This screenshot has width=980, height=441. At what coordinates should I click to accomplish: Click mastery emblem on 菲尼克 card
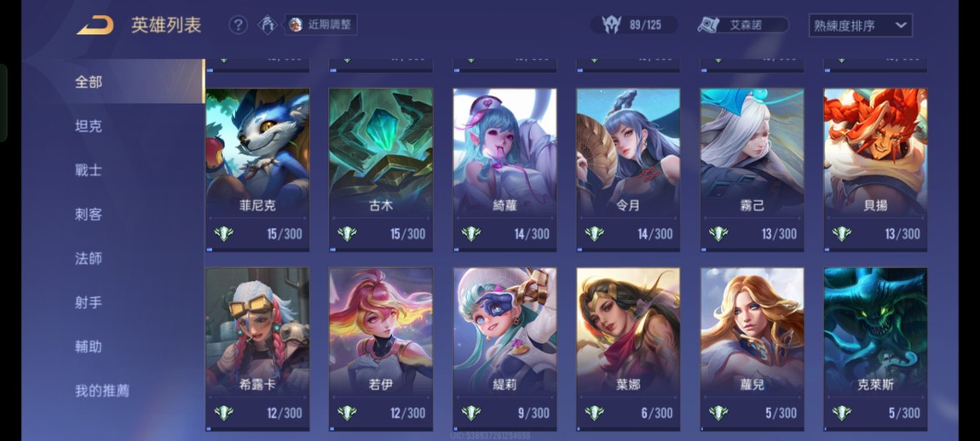pos(223,234)
